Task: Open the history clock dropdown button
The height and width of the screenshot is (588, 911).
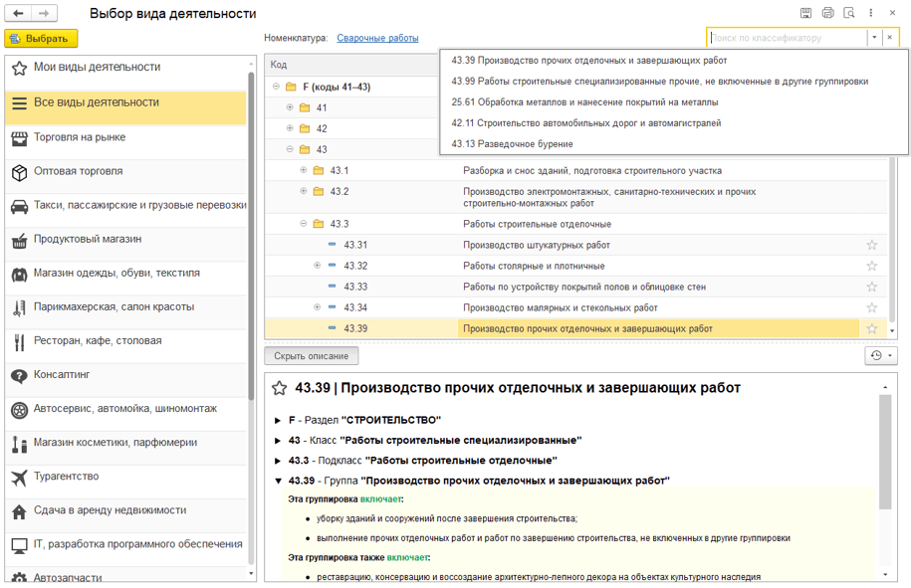Action: pos(881,355)
